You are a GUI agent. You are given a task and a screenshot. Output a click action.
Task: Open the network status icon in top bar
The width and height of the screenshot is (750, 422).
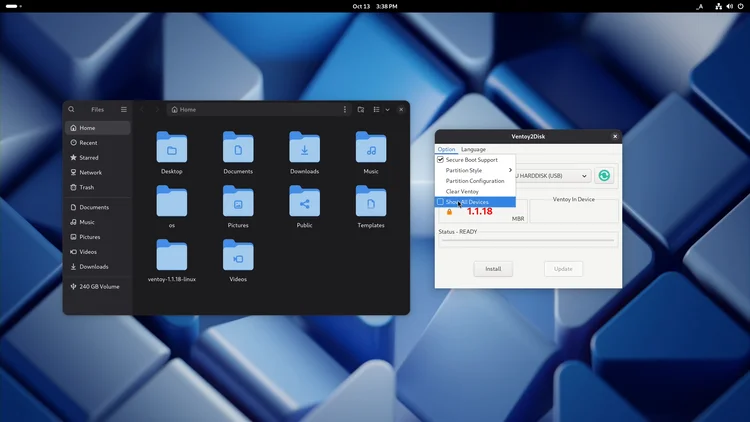click(718, 6)
